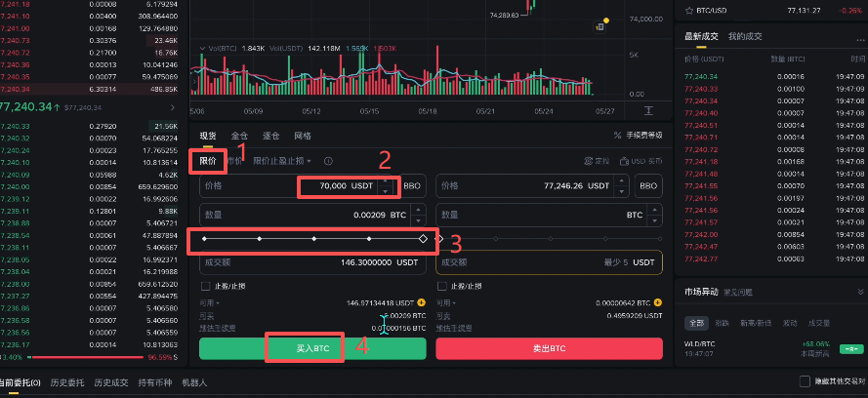868x398 pixels.
Task: Click the 定投 recurring-buy icon
Action: 589,161
